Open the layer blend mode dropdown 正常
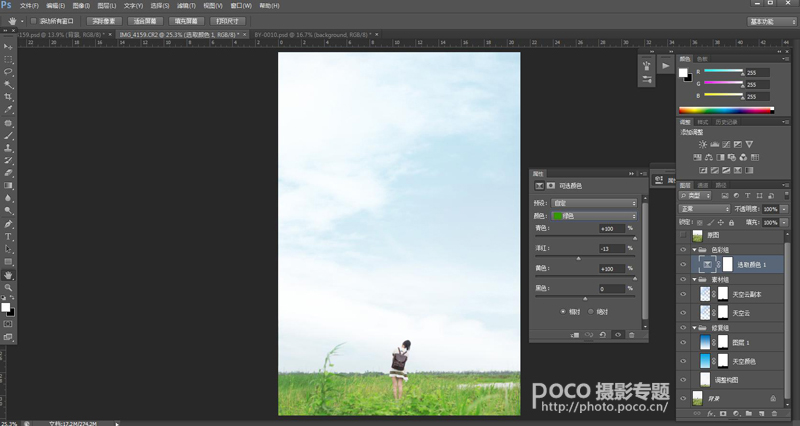This screenshot has width=800, height=426. 705,209
